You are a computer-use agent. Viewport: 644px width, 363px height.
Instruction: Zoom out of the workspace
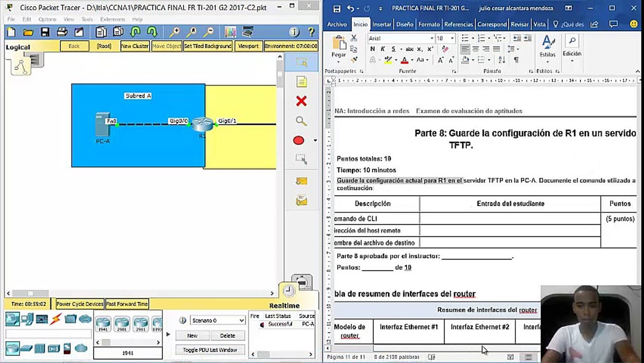tap(208, 32)
